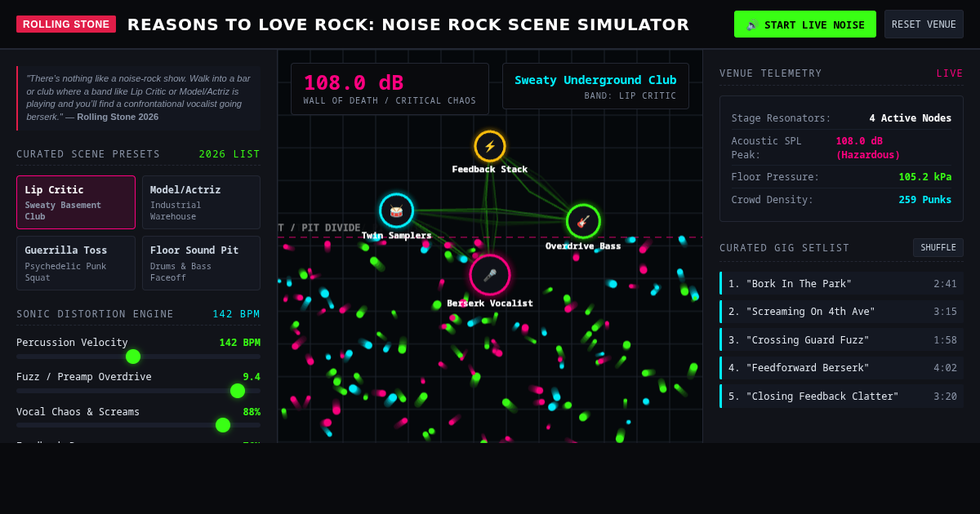Click the LIVE telemetry indicator

point(950,73)
